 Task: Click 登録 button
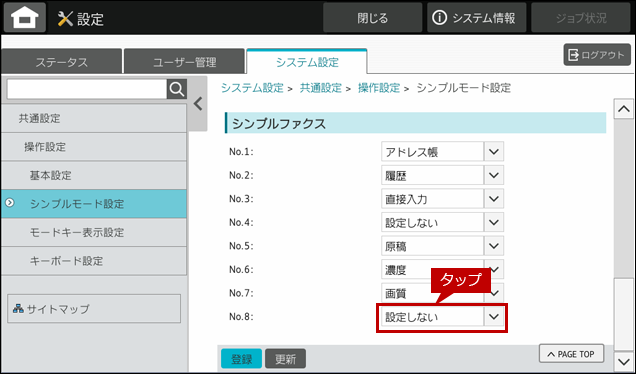(x=241, y=359)
